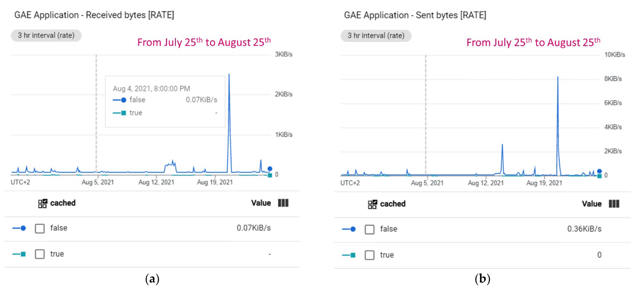Check the true checkbox in Received bytes legend
Viewport: 644px width, 290px height.
[x=40, y=254]
